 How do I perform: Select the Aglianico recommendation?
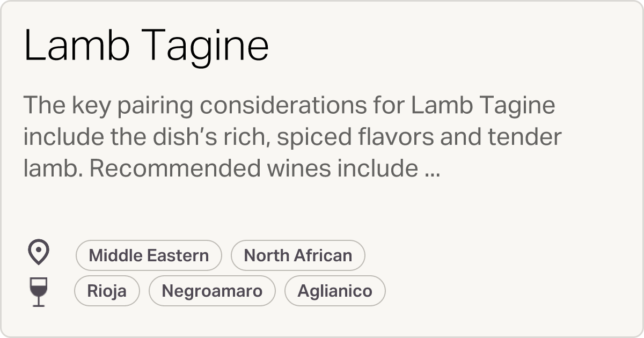(x=334, y=290)
